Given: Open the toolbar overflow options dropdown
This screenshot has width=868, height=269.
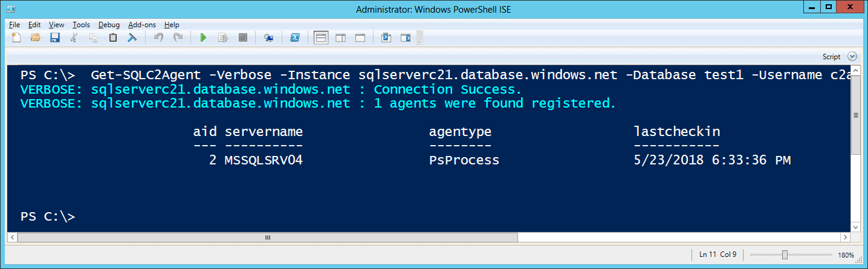Looking at the screenshot, I should [x=420, y=38].
